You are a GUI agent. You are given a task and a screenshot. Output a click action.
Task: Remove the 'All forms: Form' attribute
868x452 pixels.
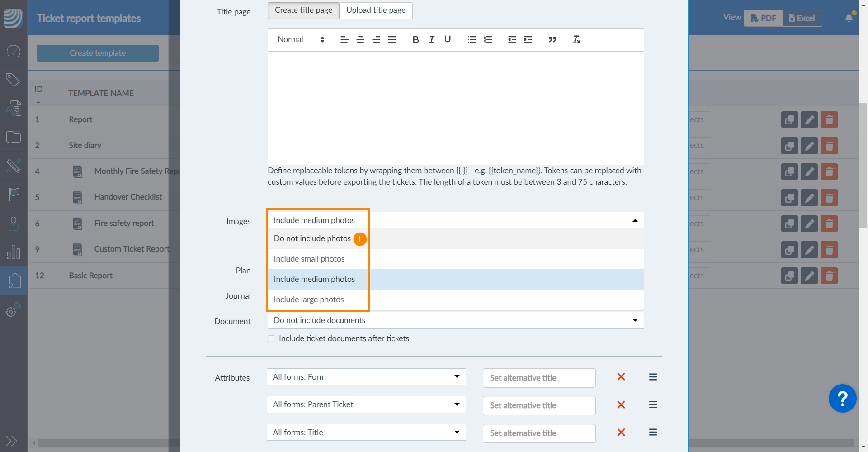click(621, 377)
